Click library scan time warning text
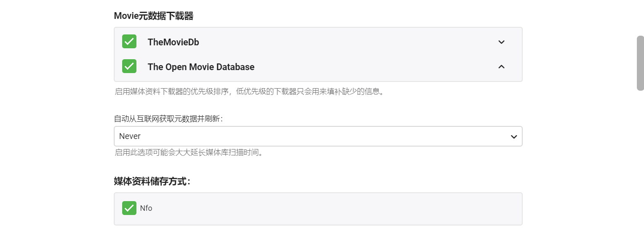This screenshot has height=228, width=644. pyautogui.click(x=189, y=152)
